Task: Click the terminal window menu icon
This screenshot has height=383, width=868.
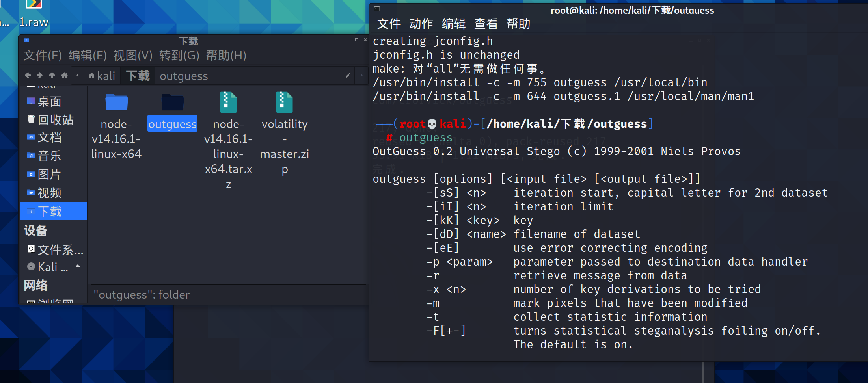Action: (377, 9)
